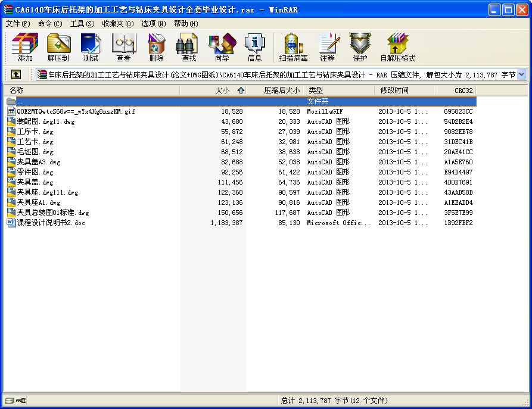Sort files by 修改时间 column header
Viewport: 532px width, 409px height.
click(x=394, y=90)
